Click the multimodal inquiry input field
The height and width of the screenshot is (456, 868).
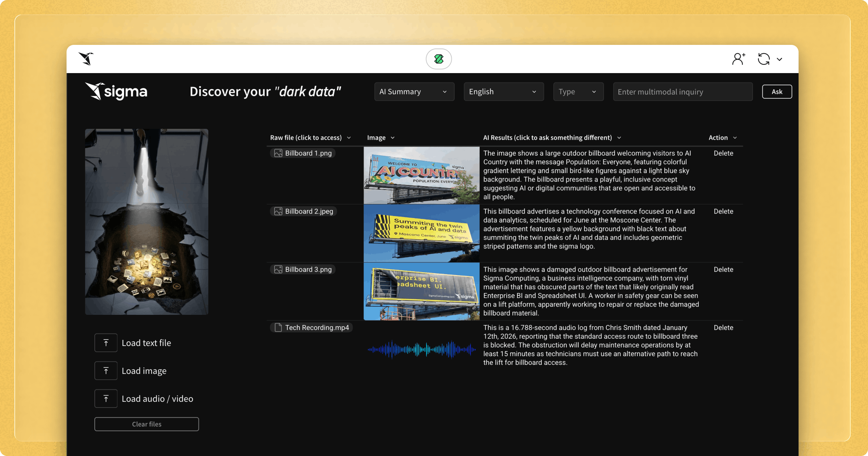pos(682,92)
